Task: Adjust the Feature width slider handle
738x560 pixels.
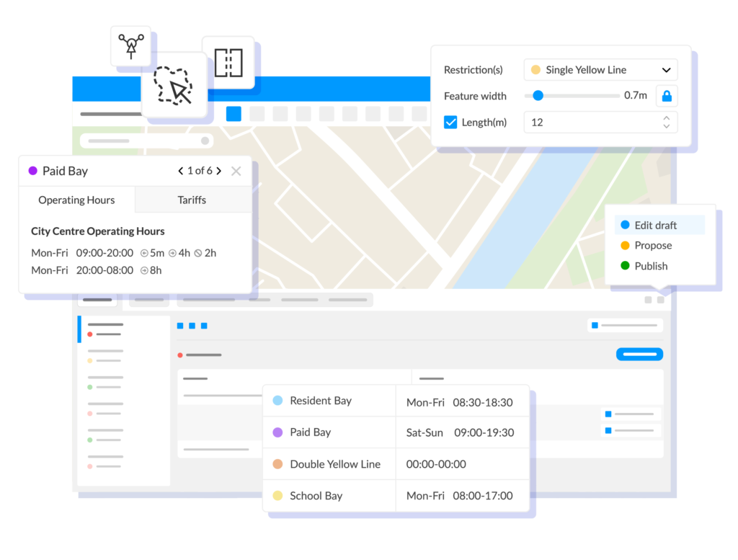Action: pos(538,95)
